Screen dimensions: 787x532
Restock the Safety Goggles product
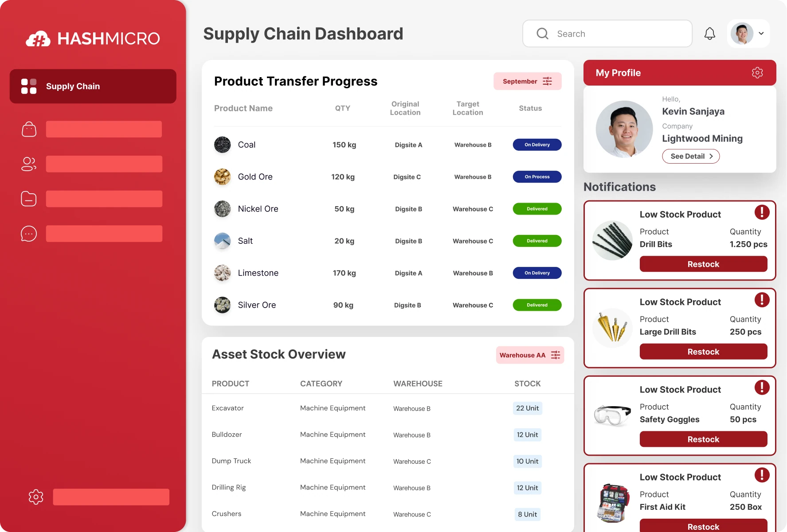(703, 439)
